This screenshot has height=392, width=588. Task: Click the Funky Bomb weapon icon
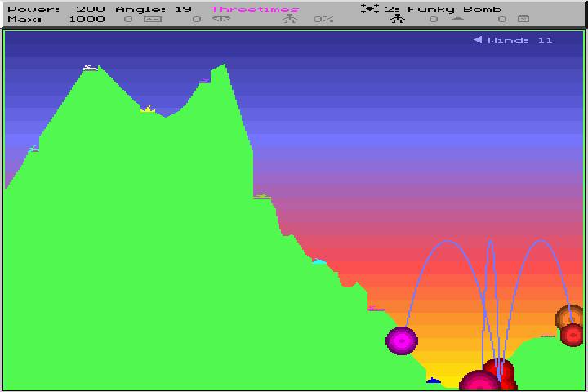coord(370,9)
